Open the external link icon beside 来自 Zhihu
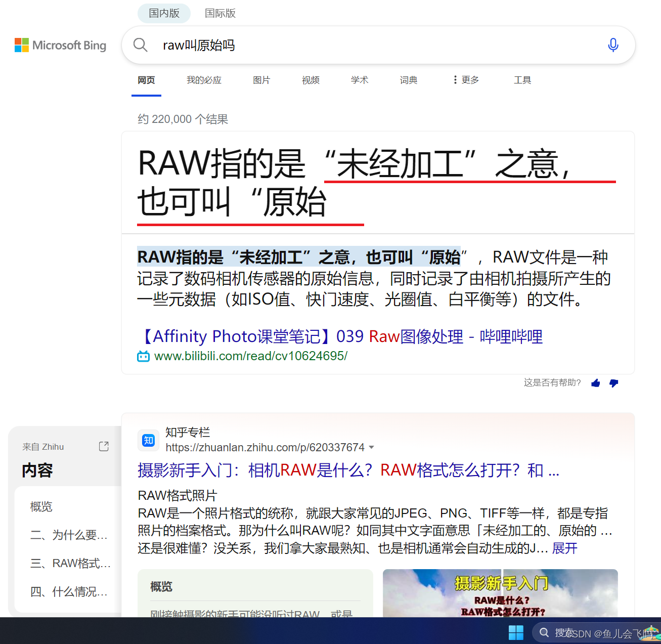661x644 pixels. (103, 446)
